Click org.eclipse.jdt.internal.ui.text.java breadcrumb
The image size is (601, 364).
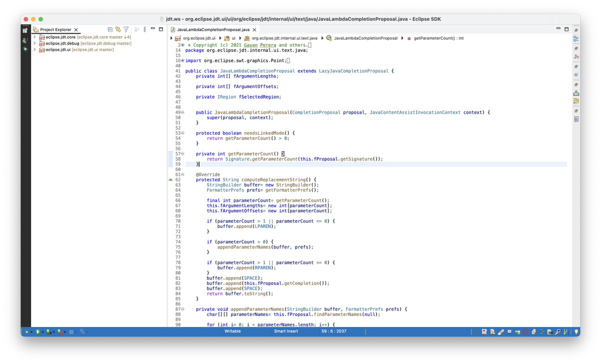coord(280,38)
